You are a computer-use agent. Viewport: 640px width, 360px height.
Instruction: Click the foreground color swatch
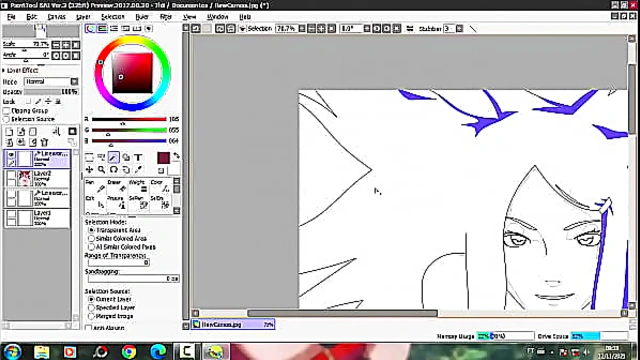tap(163, 158)
